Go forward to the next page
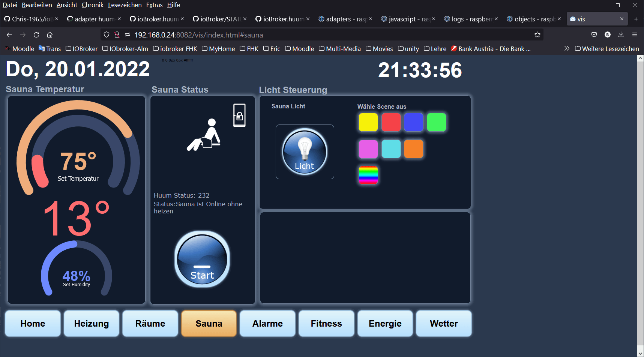 23,35
